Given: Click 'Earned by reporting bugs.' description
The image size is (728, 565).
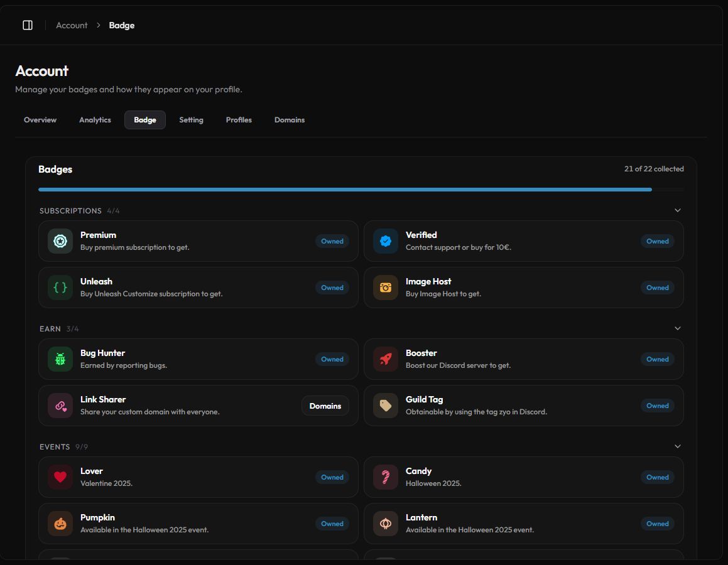Looking at the screenshot, I should (124, 365).
